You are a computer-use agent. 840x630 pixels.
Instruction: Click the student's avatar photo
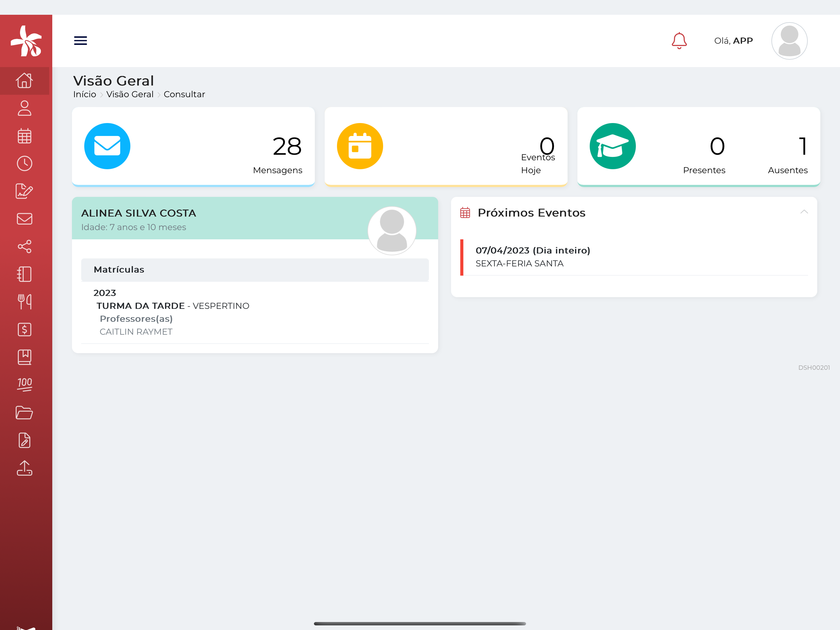pos(392,231)
